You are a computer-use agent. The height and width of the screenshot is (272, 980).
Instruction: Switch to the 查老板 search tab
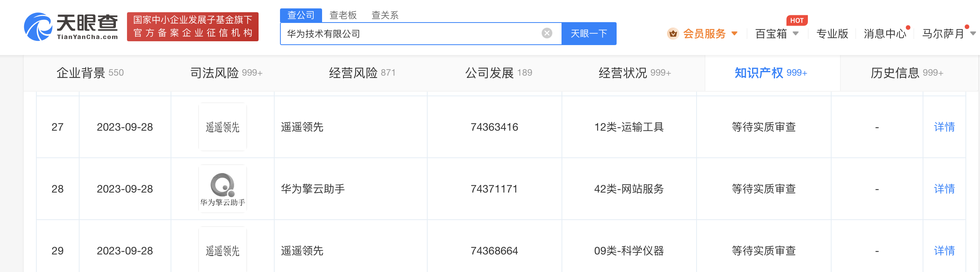(x=343, y=15)
